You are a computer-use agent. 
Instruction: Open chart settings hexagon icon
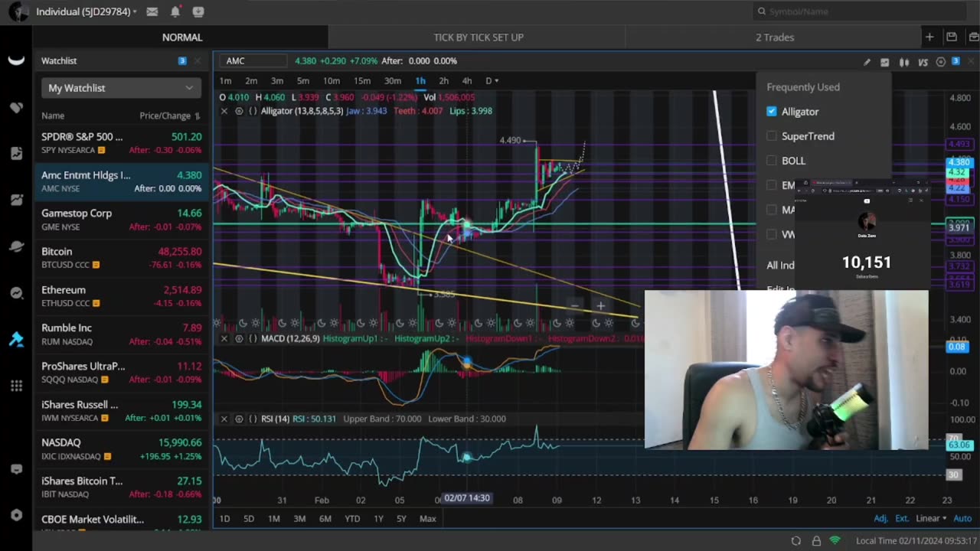click(941, 62)
